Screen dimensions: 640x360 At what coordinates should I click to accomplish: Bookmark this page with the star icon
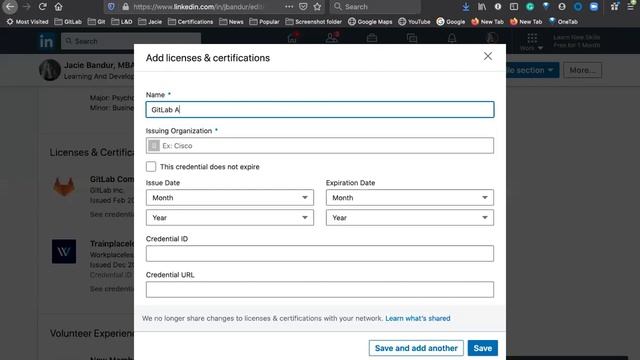317,7
